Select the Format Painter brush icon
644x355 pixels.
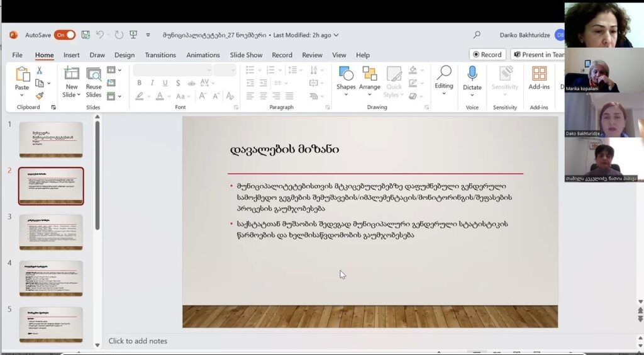40,96
